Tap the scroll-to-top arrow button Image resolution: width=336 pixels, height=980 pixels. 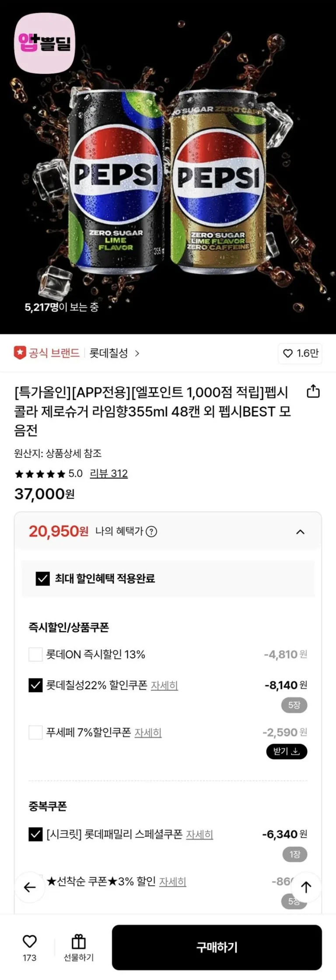click(x=306, y=887)
